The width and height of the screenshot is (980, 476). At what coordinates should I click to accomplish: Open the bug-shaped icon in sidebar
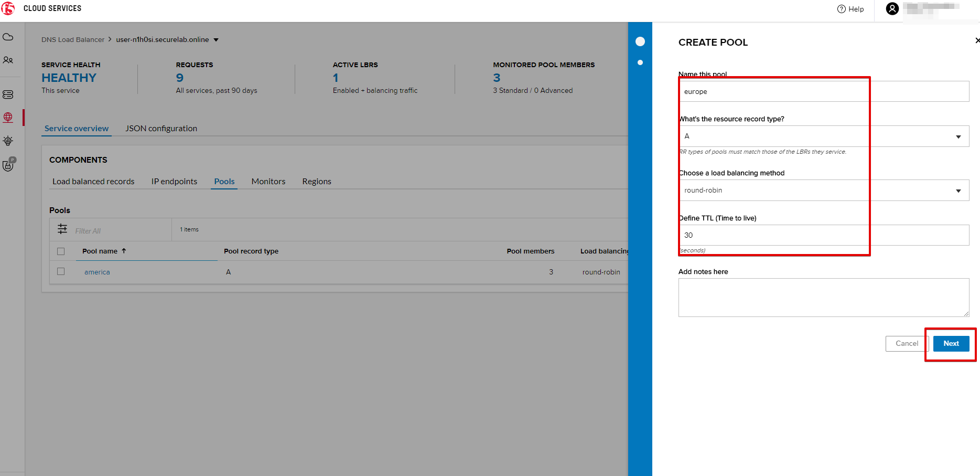(8, 141)
